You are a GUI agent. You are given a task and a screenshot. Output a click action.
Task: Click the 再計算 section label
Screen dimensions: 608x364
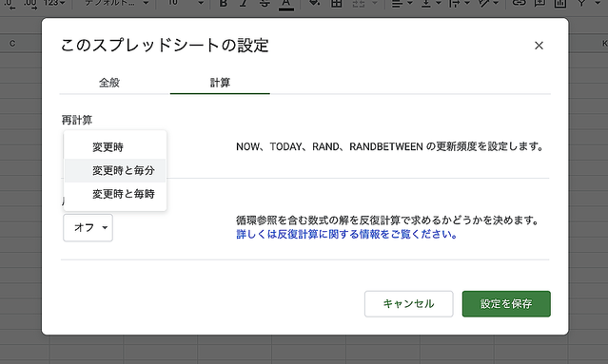pos(77,120)
